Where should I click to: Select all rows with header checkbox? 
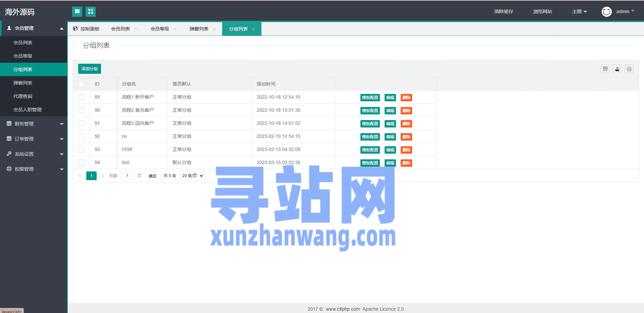pos(81,84)
